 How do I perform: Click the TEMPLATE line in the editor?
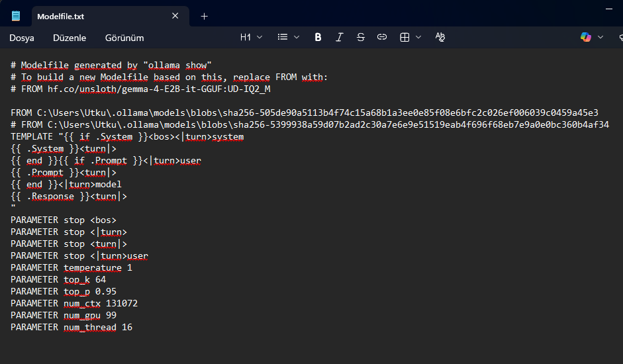pos(127,137)
